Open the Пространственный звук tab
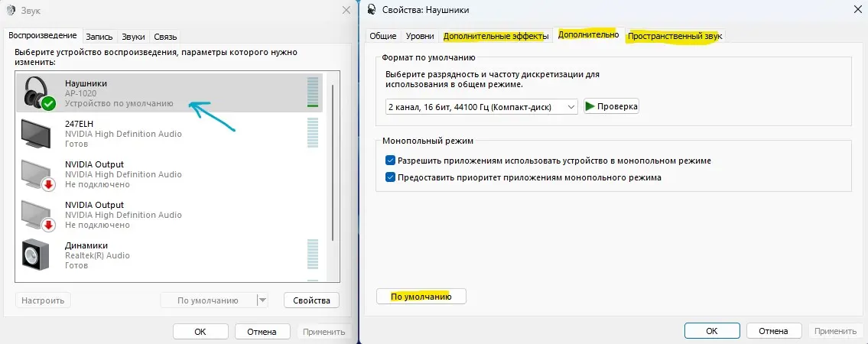 tap(675, 36)
